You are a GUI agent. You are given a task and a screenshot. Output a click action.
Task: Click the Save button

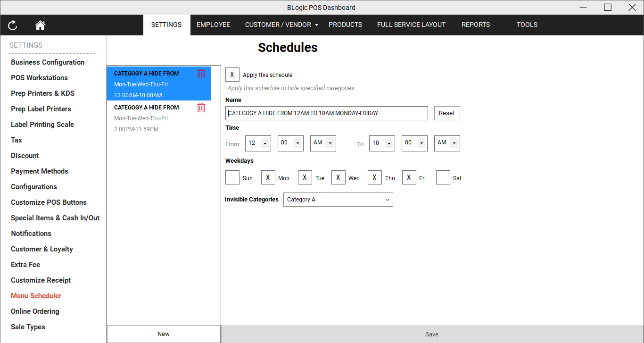pyautogui.click(x=432, y=335)
